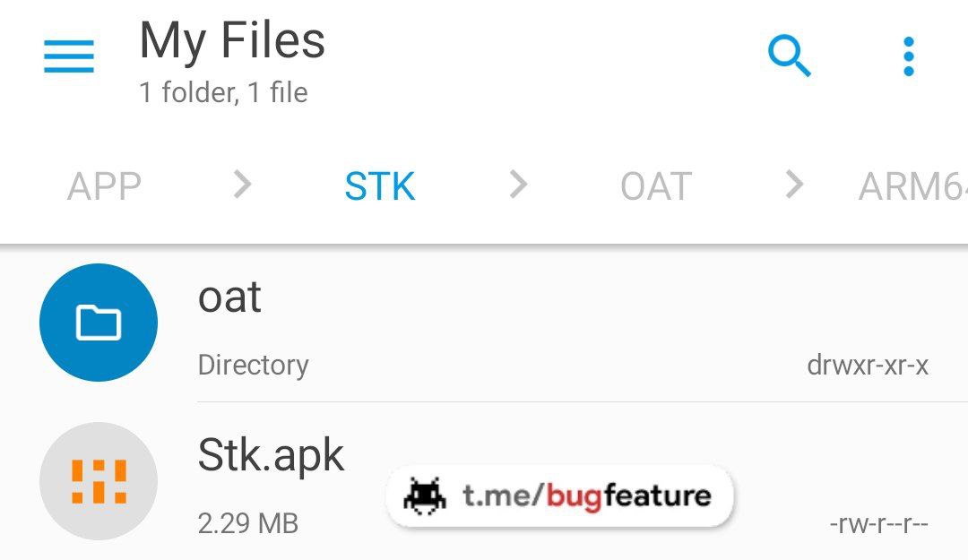Tap the -rw-r--r-- permissions text
968x560 pixels.
[x=878, y=524]
